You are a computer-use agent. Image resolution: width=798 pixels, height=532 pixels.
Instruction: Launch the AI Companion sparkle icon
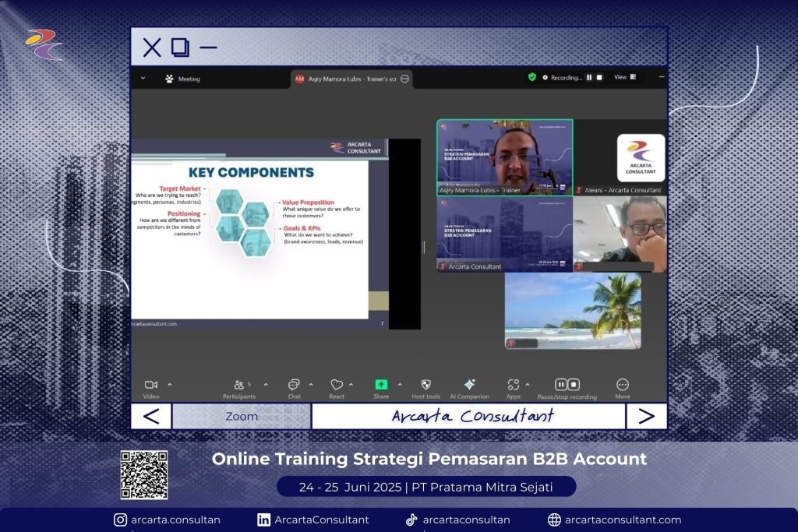click(x=469, y=385)
